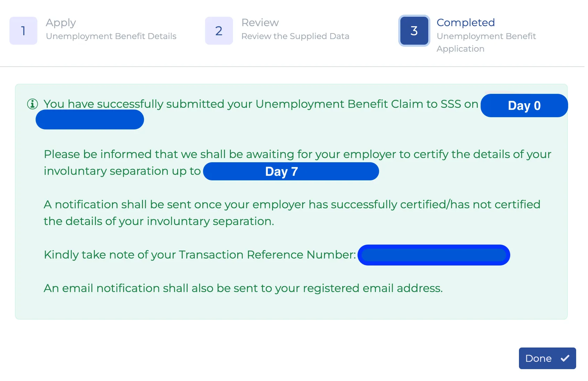Click the 'Day 7' blue label
The width and height of the screenshot is (588, 381).
(291, 171)
